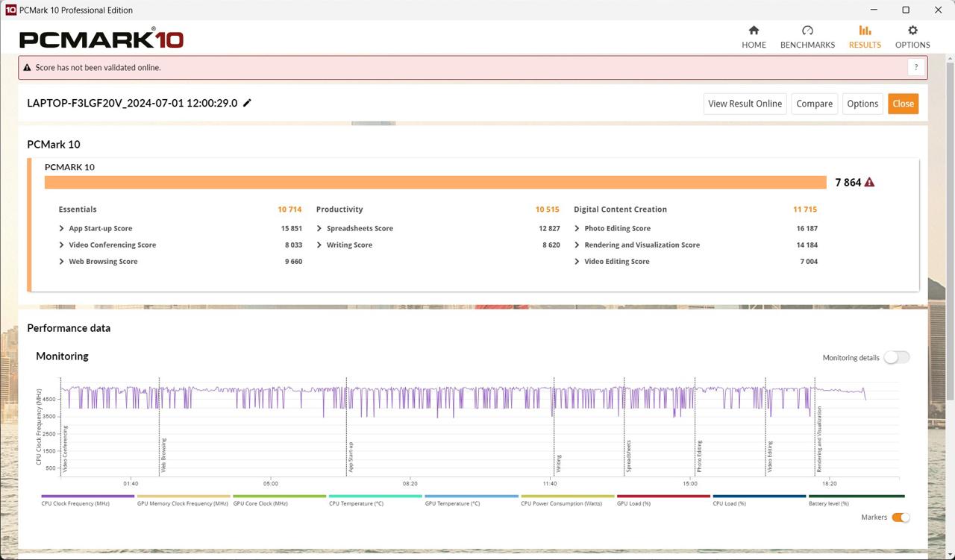The image size is (955, 560).
Task: Go to the Home tab icon
Action: pos(754,31)
